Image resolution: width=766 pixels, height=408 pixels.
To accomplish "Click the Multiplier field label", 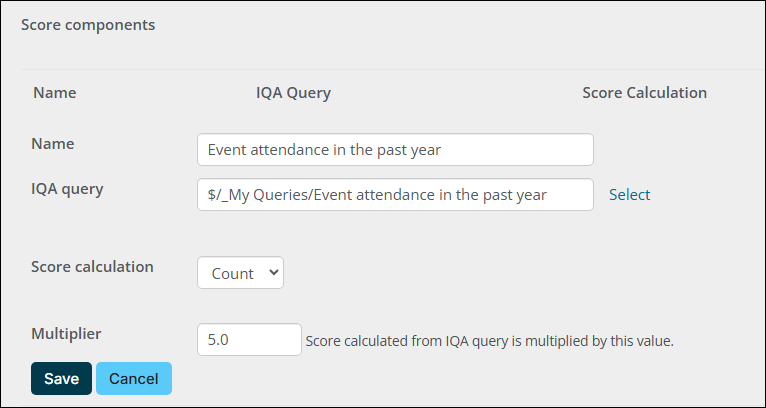I will 67,333.
